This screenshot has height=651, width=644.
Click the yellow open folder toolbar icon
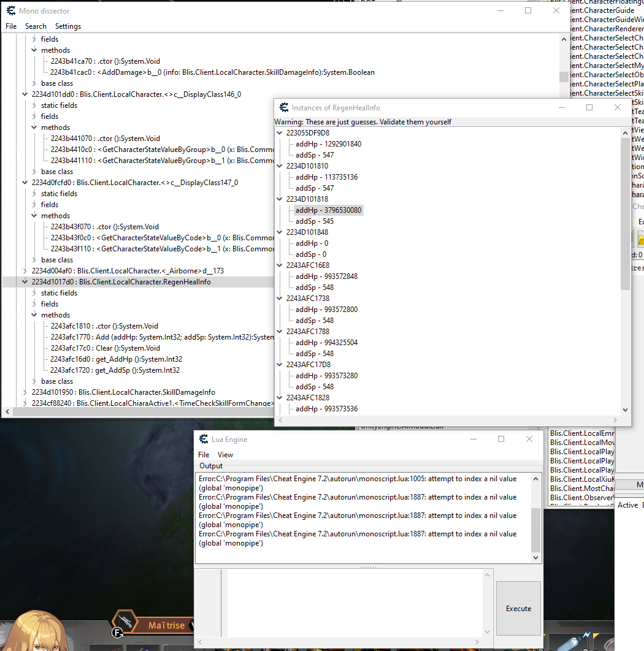pos(640,238)
